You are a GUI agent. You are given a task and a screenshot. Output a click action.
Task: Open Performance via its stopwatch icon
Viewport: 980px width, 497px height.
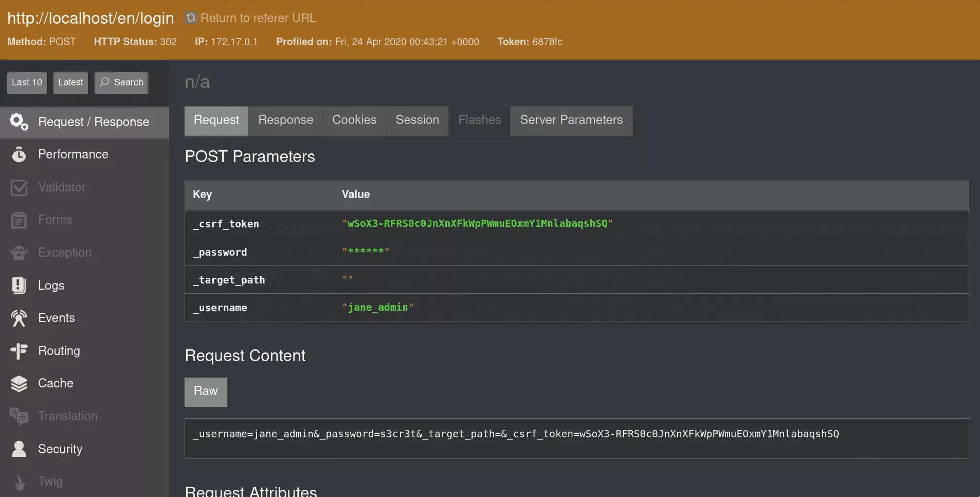19,154
